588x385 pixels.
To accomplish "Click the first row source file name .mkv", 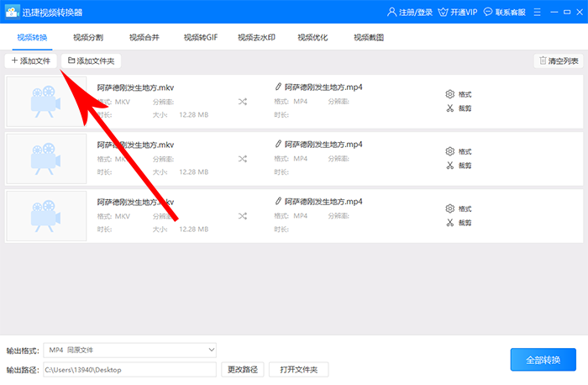I will pos(135,87).
